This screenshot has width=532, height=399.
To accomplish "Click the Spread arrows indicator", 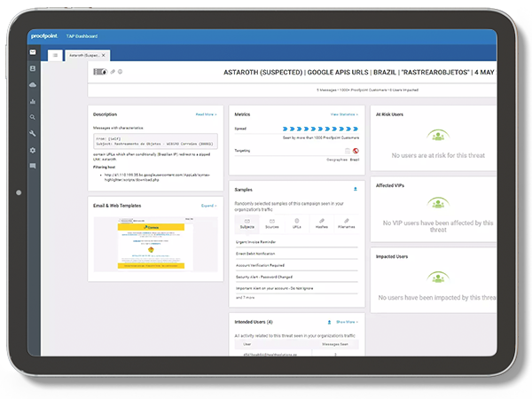I will (321, 129).
